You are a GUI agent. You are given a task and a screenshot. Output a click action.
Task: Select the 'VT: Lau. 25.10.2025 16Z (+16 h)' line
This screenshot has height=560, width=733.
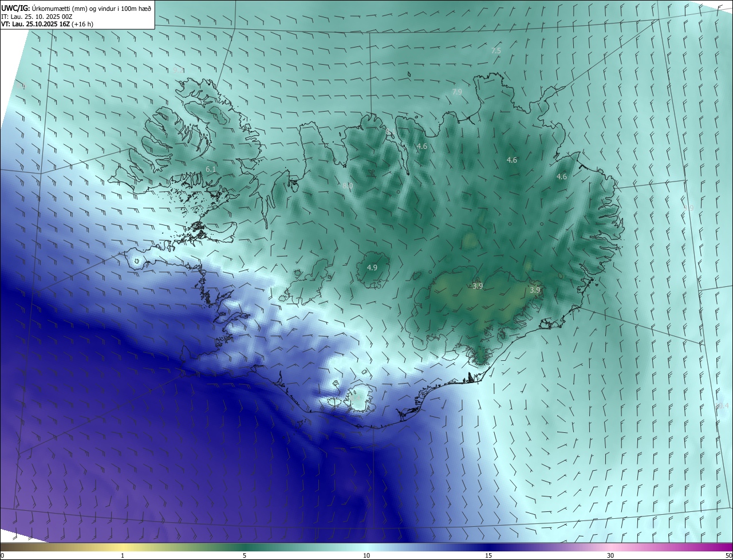47,24
